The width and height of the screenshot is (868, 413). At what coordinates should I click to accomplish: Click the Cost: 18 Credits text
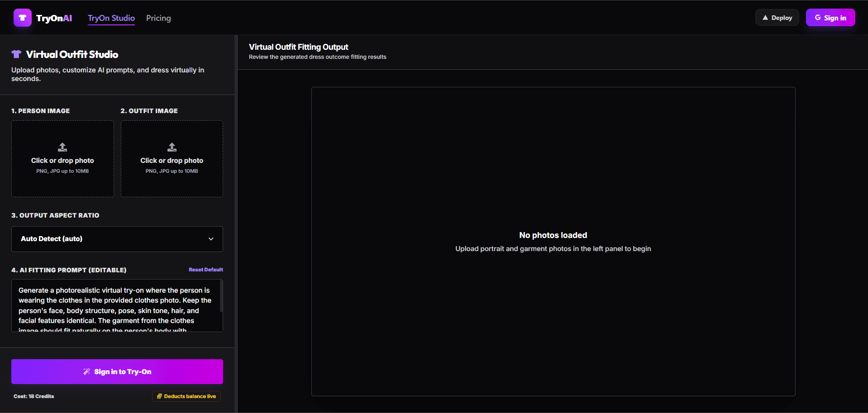[34, 396]
